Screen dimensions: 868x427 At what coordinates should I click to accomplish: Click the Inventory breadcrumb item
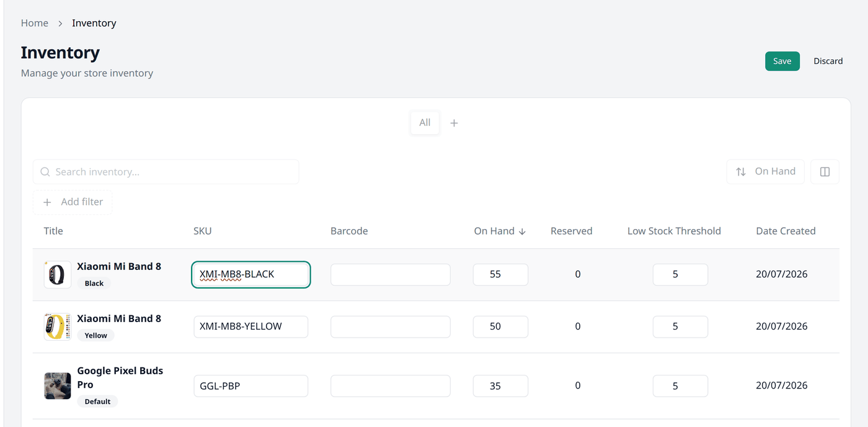click(x=94, y=23)
